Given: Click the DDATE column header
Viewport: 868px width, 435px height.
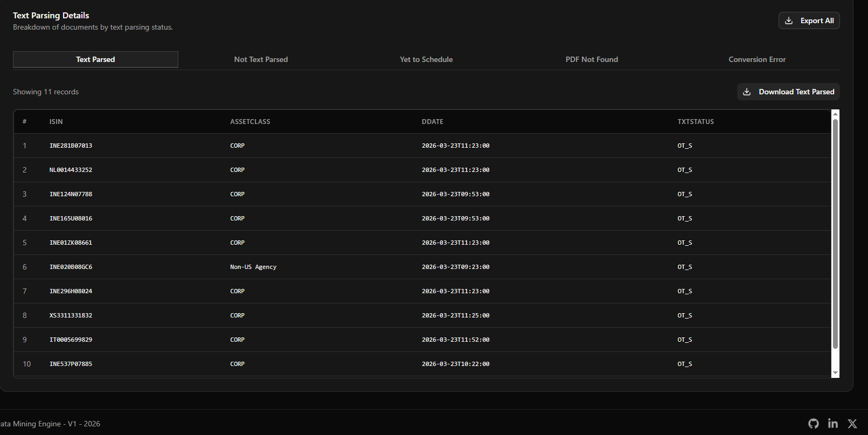Looking at the screenshot, I should (433, 122).
